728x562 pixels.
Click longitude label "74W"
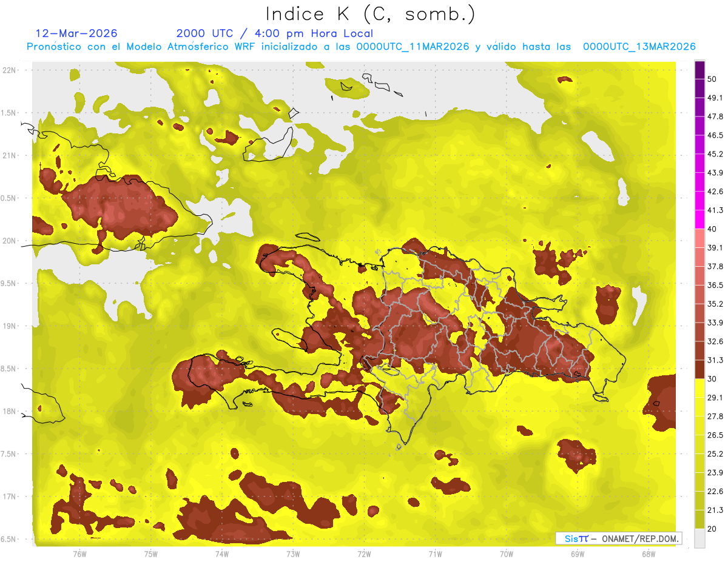click(x=222, y=554)
